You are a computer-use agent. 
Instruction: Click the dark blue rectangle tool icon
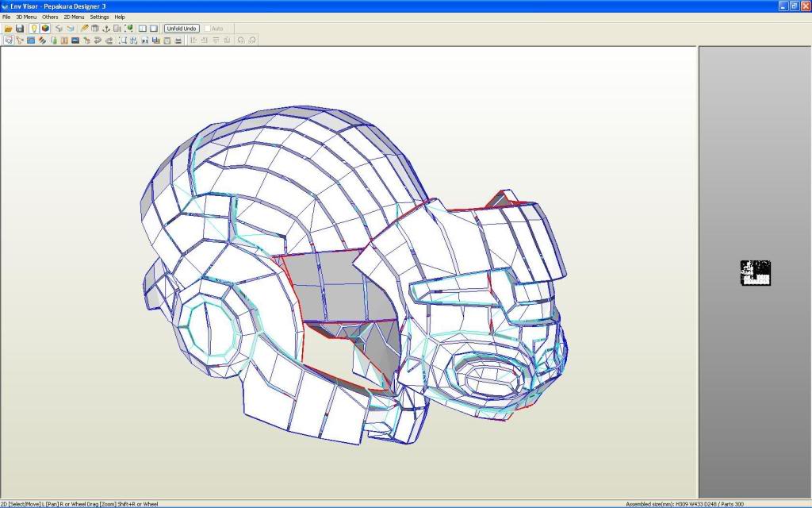[x=75, y=40]
